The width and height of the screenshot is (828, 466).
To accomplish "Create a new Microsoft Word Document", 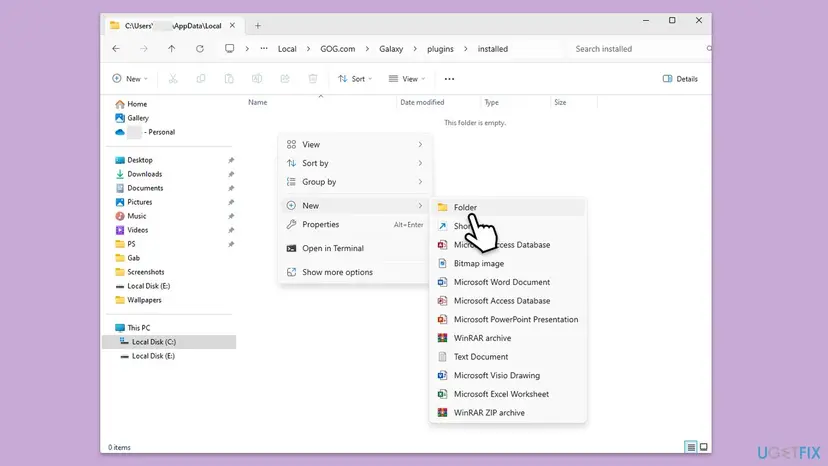I will point(508,282).
